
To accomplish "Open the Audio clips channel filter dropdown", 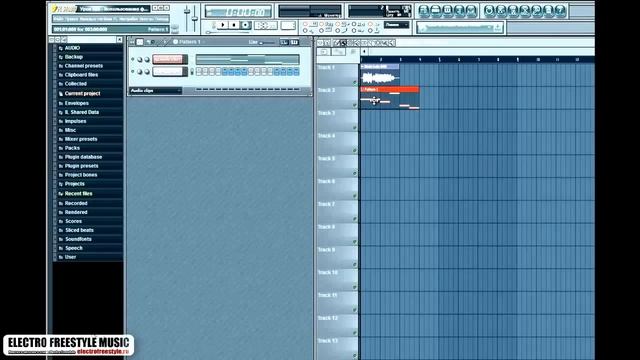I will [x=155, y=90].
